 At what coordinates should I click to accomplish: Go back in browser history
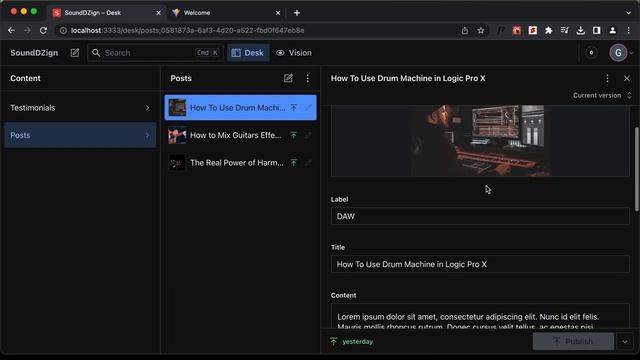coord(11,30)
